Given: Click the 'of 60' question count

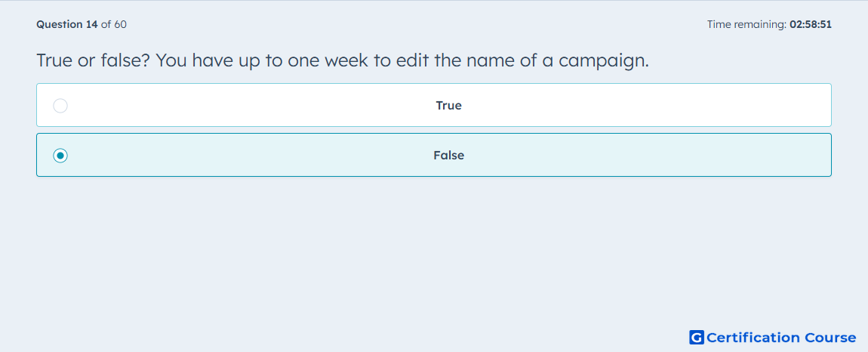Looking at the screenshot, I should pyautogui.click(x=113, y=24).
